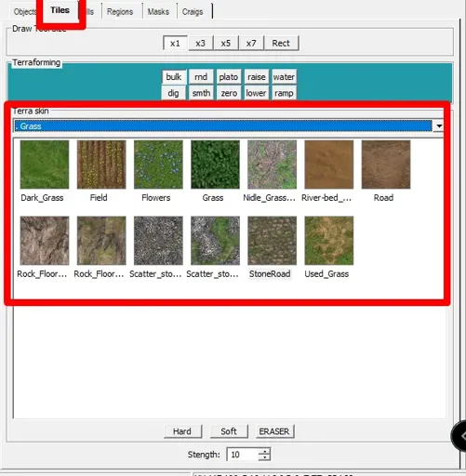Switch to the Craigs tab

pos(193,12)
